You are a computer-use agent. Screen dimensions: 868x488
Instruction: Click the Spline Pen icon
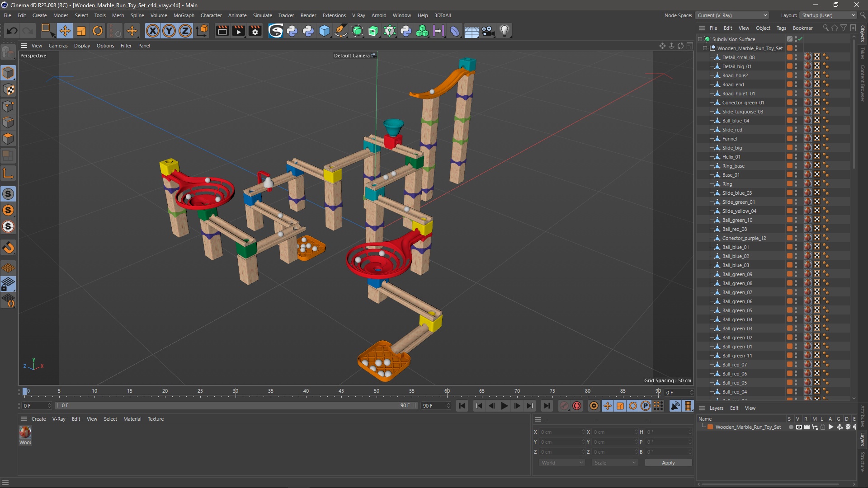[x=341, y=31]
